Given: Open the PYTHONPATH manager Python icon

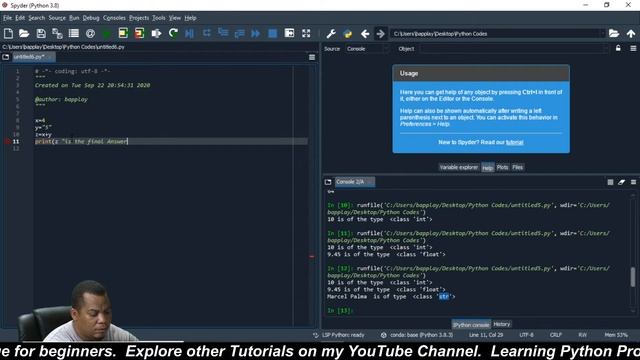Looking at the screenshot, I should tap(348, 33).
